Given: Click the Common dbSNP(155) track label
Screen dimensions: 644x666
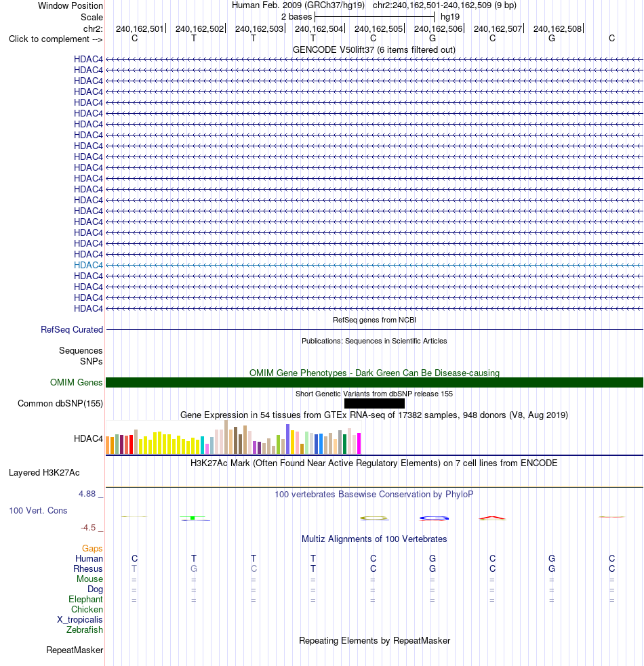Looking at the screenshot, I should (60, 404).
